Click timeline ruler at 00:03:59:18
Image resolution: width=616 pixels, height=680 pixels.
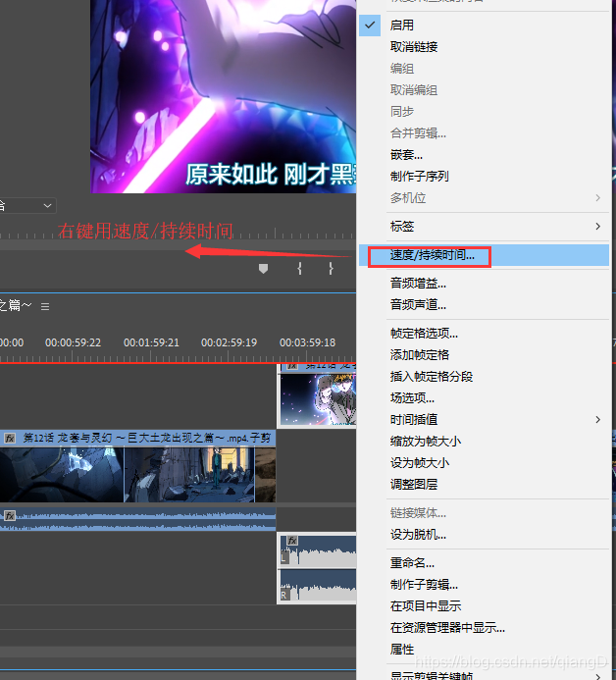[307, 343]
